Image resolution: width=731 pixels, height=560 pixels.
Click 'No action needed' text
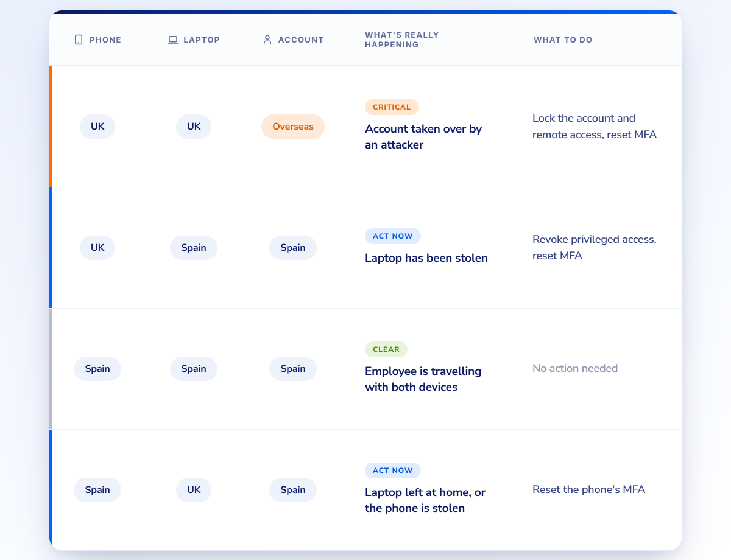coord(575,368)
